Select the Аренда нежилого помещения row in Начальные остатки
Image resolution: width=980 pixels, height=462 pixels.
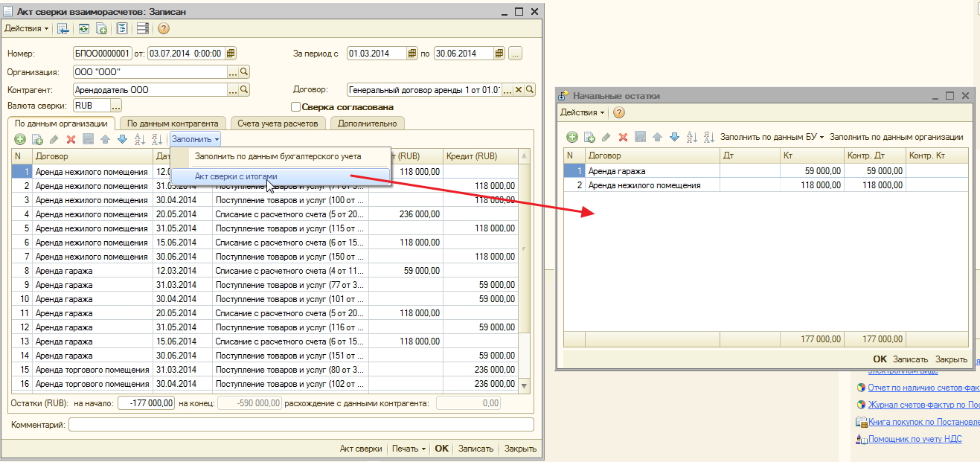point(766,185)
